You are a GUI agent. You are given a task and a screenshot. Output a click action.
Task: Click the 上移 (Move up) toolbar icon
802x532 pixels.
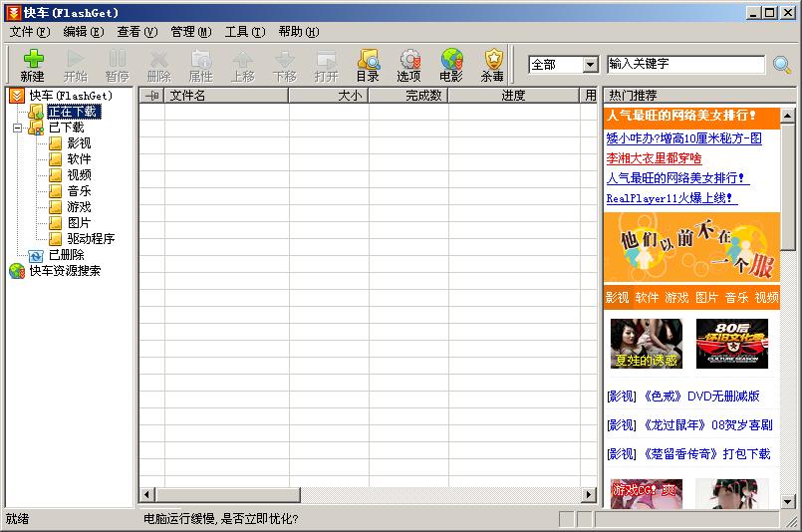point(243,65)
